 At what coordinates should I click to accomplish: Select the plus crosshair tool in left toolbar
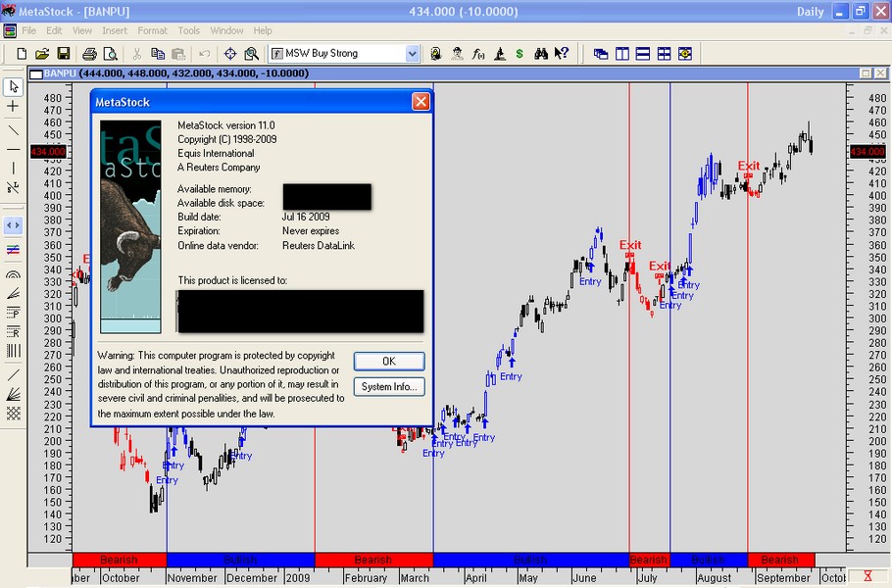click(13, 106)
